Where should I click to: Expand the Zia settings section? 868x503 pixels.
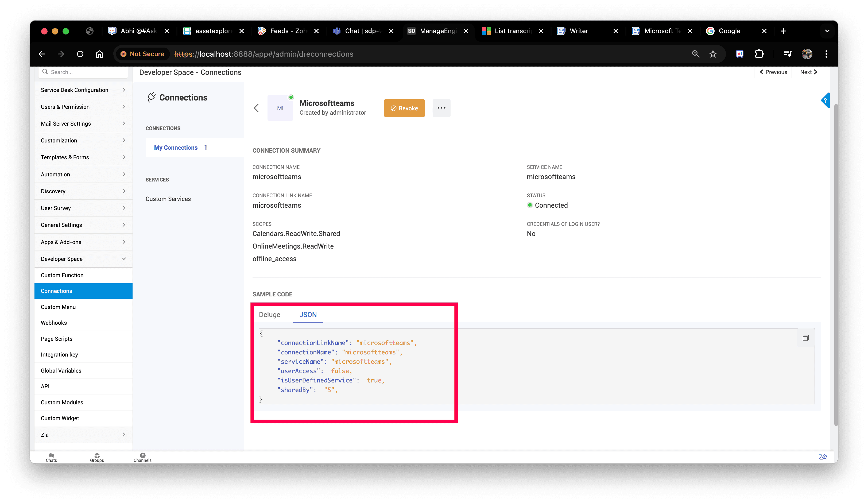pos(83,435)
